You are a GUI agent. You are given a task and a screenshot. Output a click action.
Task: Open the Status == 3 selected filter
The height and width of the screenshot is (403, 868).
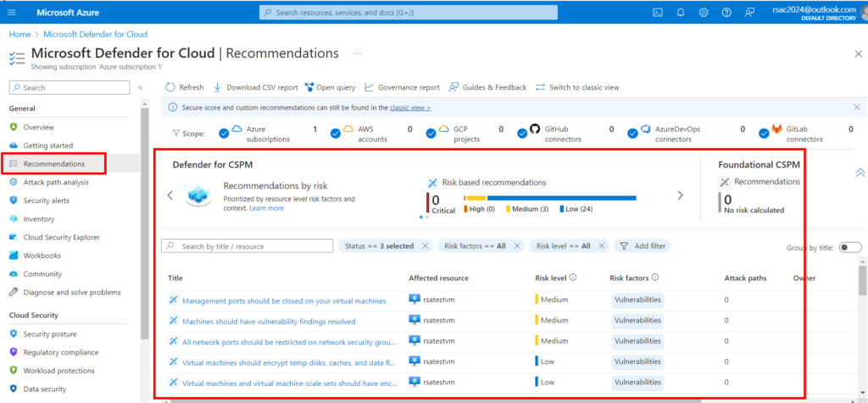click(379, 246)
